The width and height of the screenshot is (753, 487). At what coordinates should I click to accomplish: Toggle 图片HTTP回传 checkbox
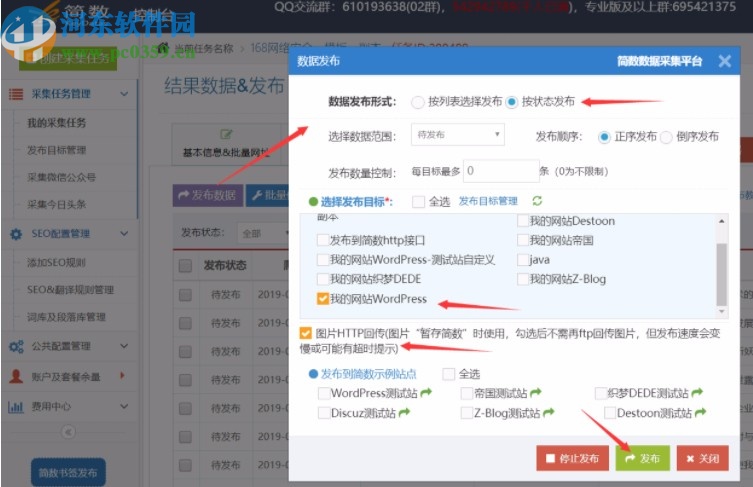point(305,333)
